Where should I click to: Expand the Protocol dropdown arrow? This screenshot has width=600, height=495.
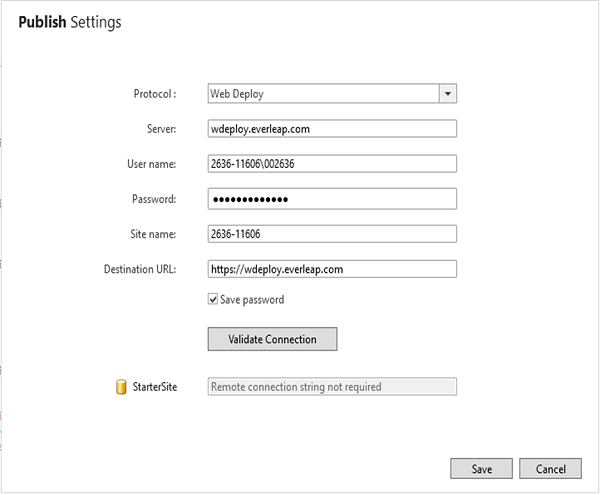447,93
